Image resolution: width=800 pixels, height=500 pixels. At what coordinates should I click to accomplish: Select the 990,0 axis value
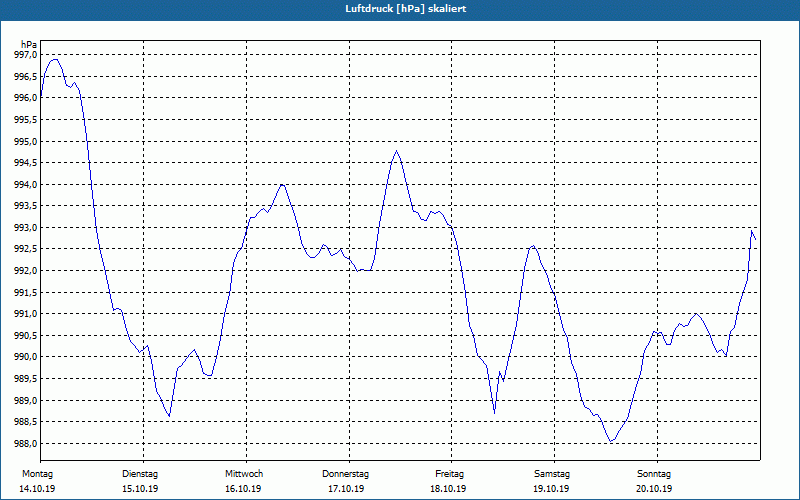(27, 357)
